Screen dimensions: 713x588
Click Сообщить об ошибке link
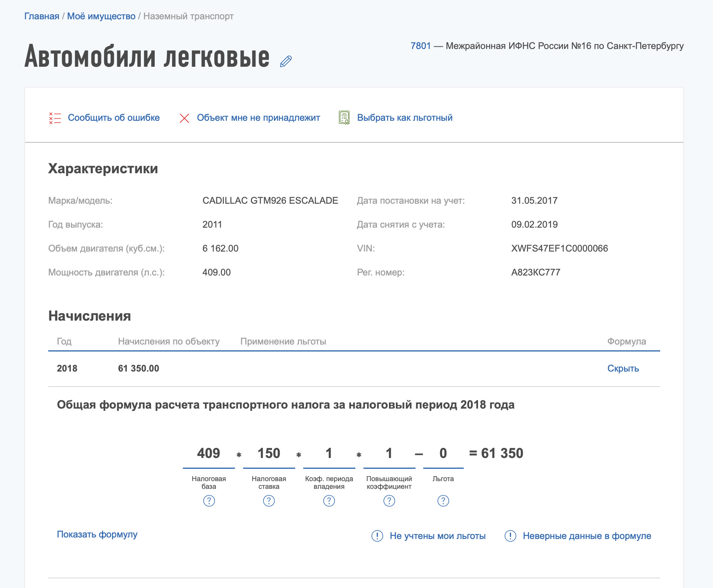point(114,118)
